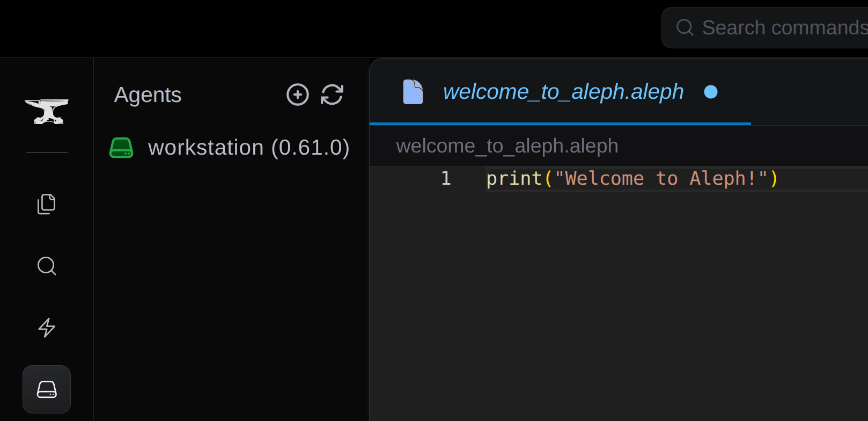Open the sidebar search panel
This screenshot has height=421, width=868.
(47, 266)
